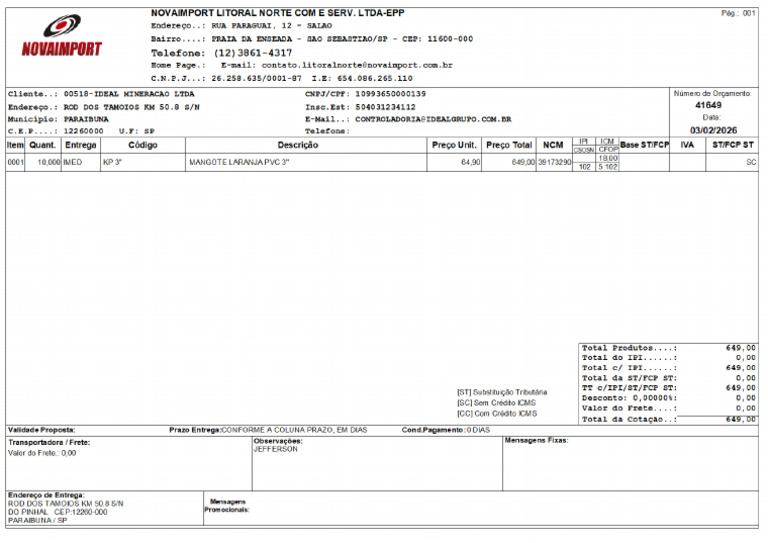Click the Desconto line

[669, 398]
